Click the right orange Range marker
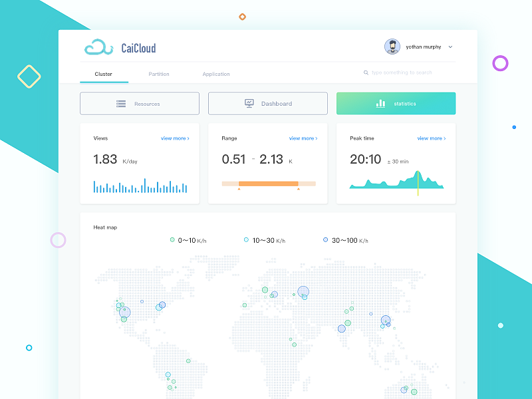Screen dimensions: 532x399 click(298, 189)
